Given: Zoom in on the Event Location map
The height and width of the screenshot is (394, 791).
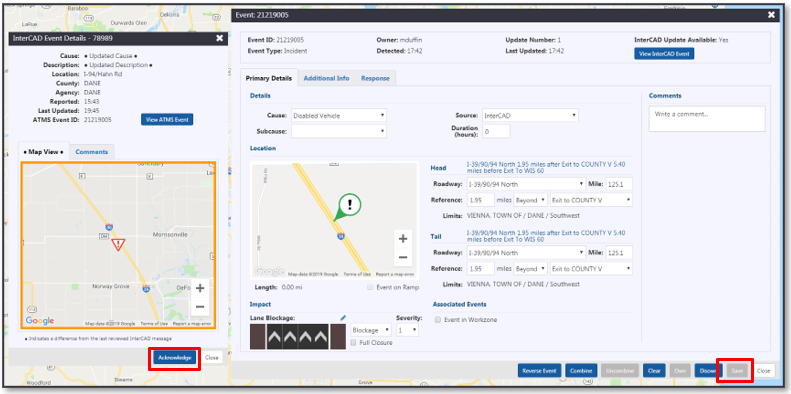Looking at the screenshot, I should click(x=403, y=239).
